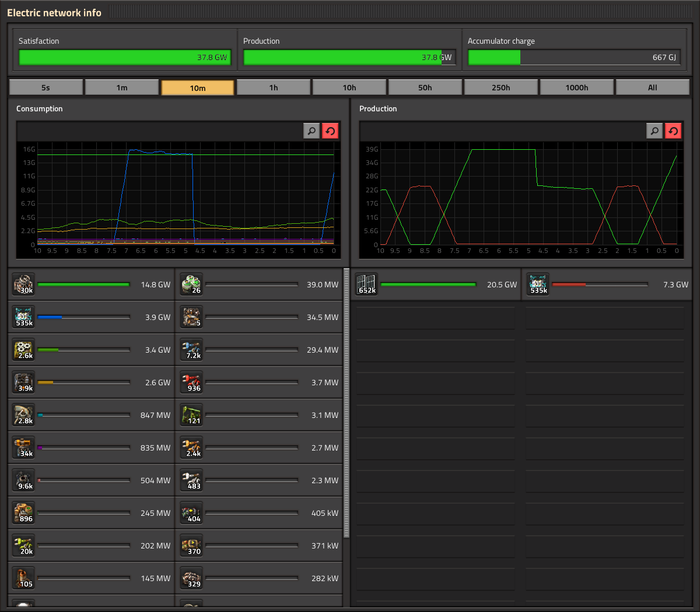This screenshot has width=700, height=612.
Task: Click the accumulator icon in the Consumption list
Action: tap(24, 317)
